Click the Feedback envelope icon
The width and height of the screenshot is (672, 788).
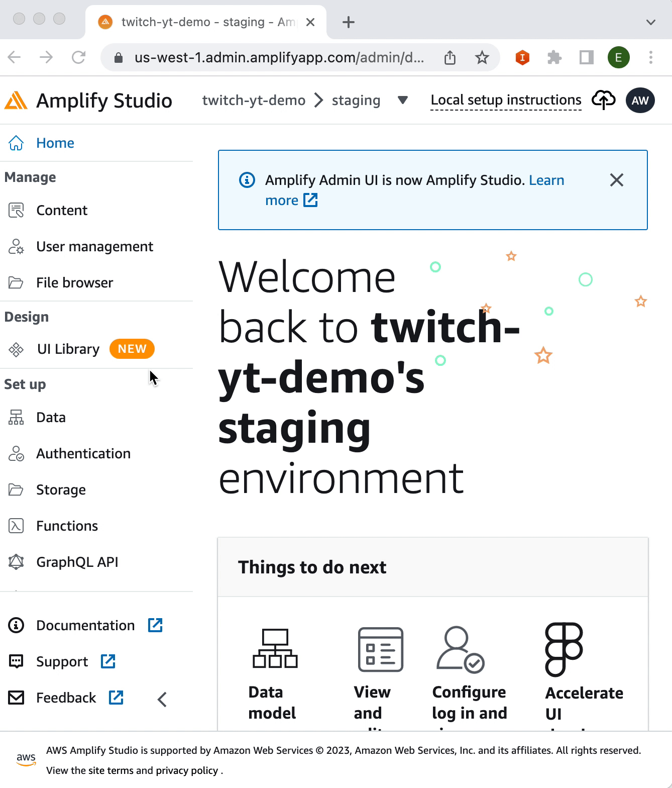coord(16,698)
